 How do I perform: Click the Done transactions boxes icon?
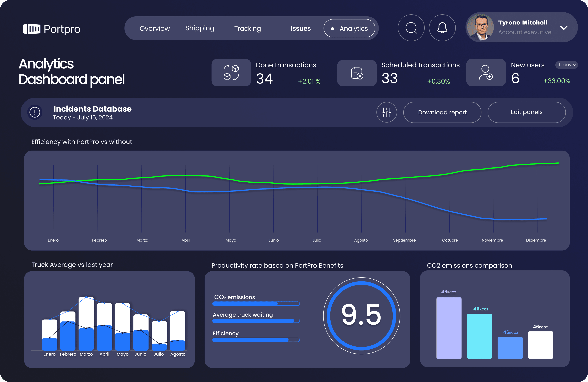click(x=231, y=72)
